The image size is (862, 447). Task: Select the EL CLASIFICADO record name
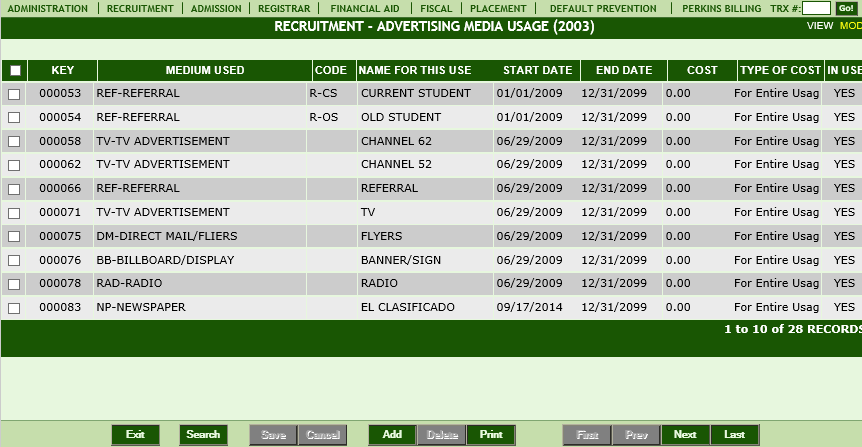(407, 307)
